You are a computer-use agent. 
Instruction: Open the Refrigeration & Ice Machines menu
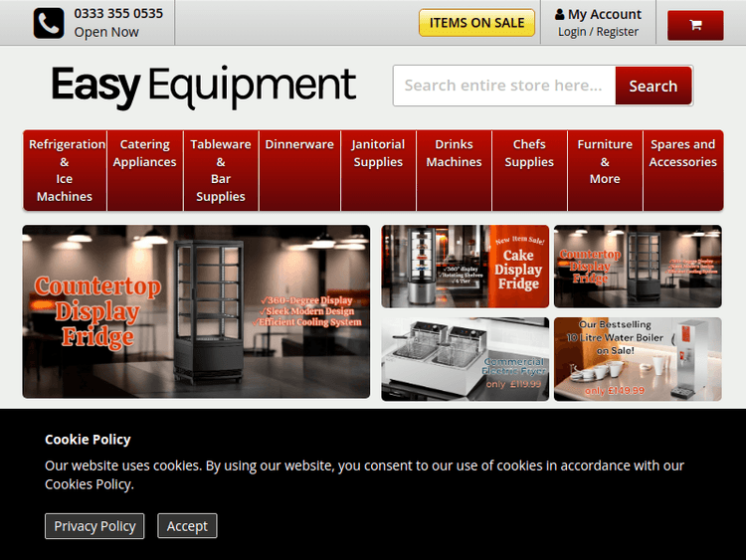click(65, 170)
